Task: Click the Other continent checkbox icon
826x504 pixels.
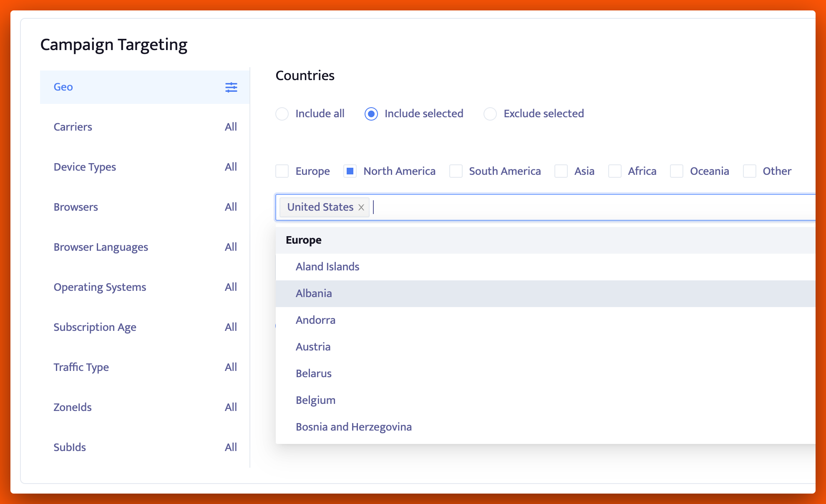Action: [x=750, y=171]
